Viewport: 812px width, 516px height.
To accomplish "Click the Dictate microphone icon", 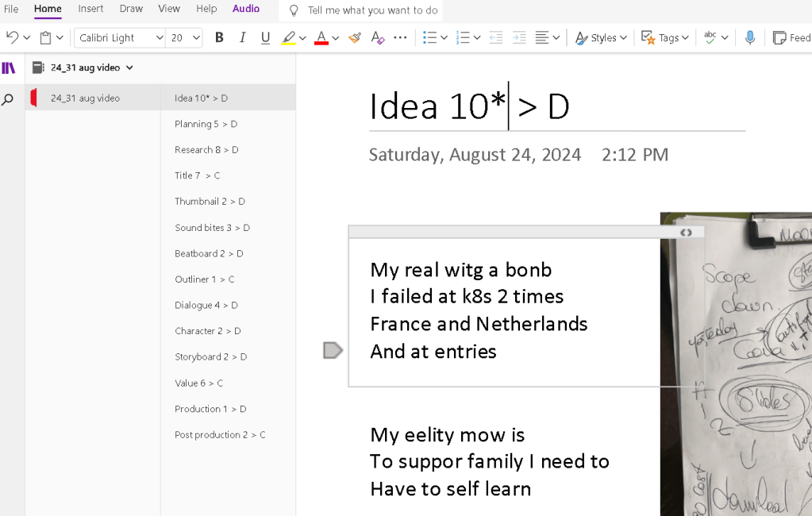I will pos(750,37).
